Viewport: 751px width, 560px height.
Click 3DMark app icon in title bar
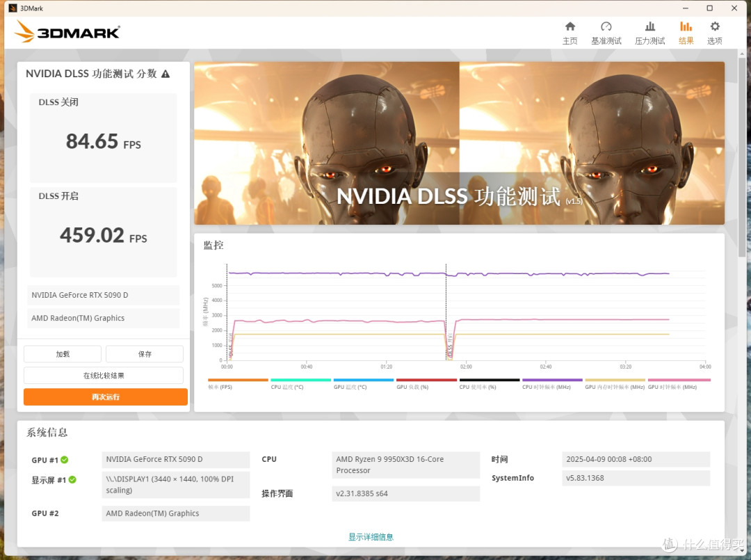pyautogui.click(x=13, y=8)
